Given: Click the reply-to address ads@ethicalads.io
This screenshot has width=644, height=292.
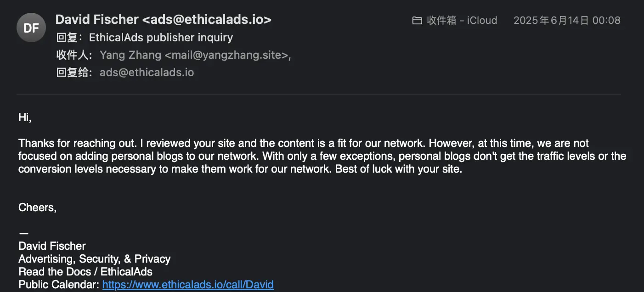Looking at the screenshot, I should [x=147, y=73].
